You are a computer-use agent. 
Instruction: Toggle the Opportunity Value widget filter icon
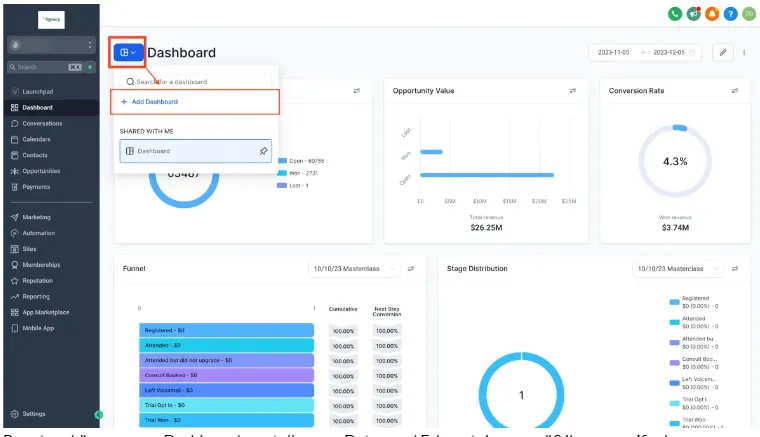[x=573, y=91]
